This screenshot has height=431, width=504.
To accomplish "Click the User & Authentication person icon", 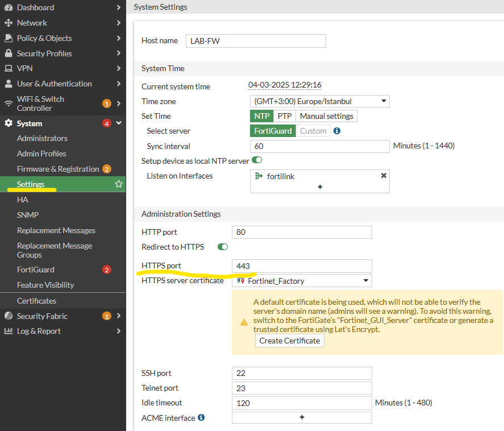I will coord(9,84).
